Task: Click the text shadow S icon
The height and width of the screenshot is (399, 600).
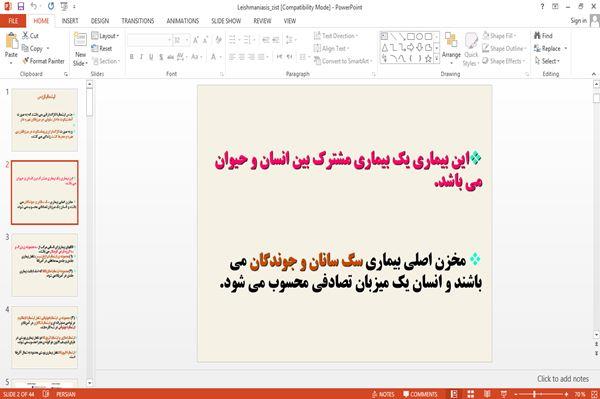Action: coord(161,57)
